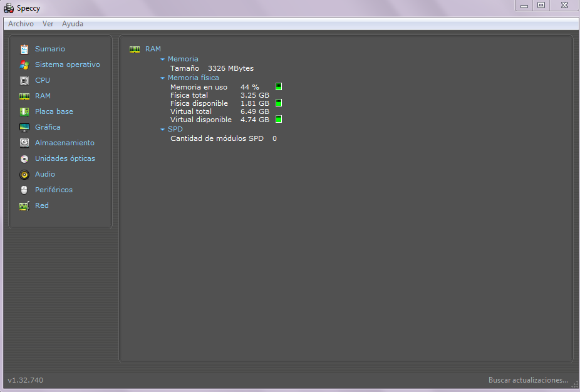Image resolution: width=580 pixels, height=392 pixels.
Task: Open the Archivo menu
Action: (x=21, y=24)
